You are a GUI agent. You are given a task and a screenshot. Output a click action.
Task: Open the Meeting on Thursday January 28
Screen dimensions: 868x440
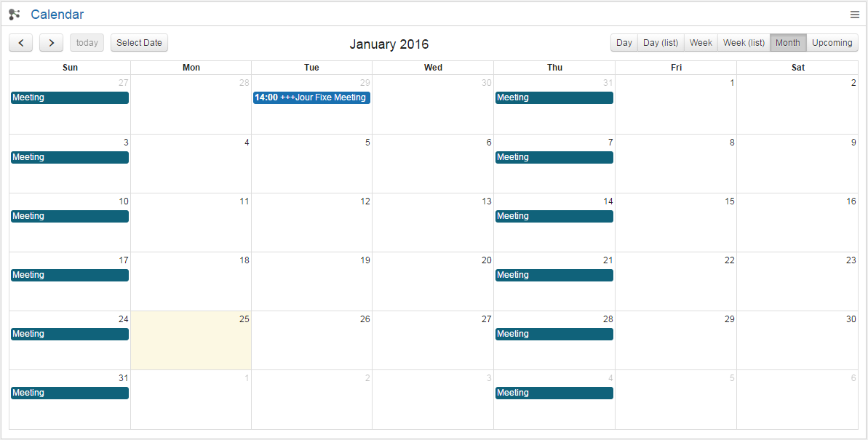click(x=554, y=334)
